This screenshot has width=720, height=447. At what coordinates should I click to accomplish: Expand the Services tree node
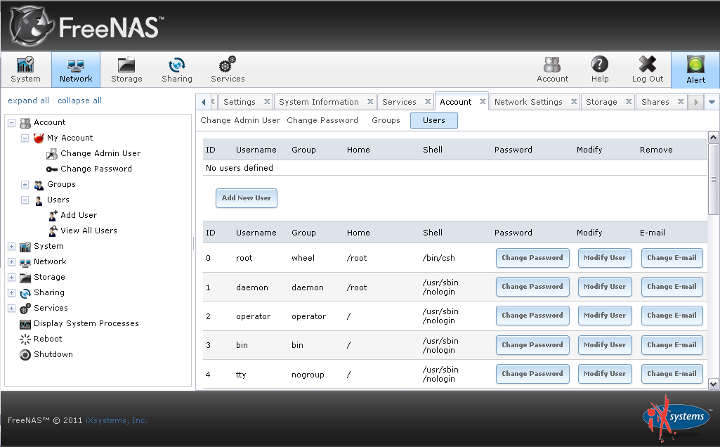tap(12, 309)
